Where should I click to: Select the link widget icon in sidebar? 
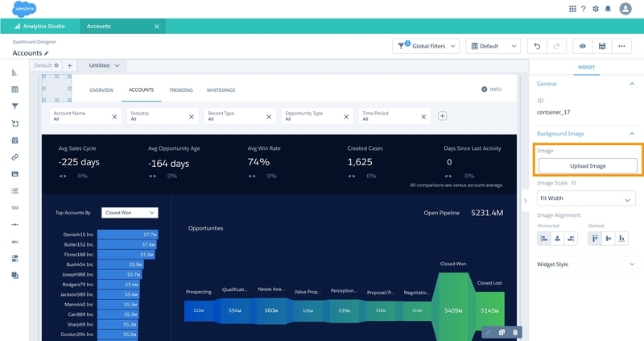point(14,157)
